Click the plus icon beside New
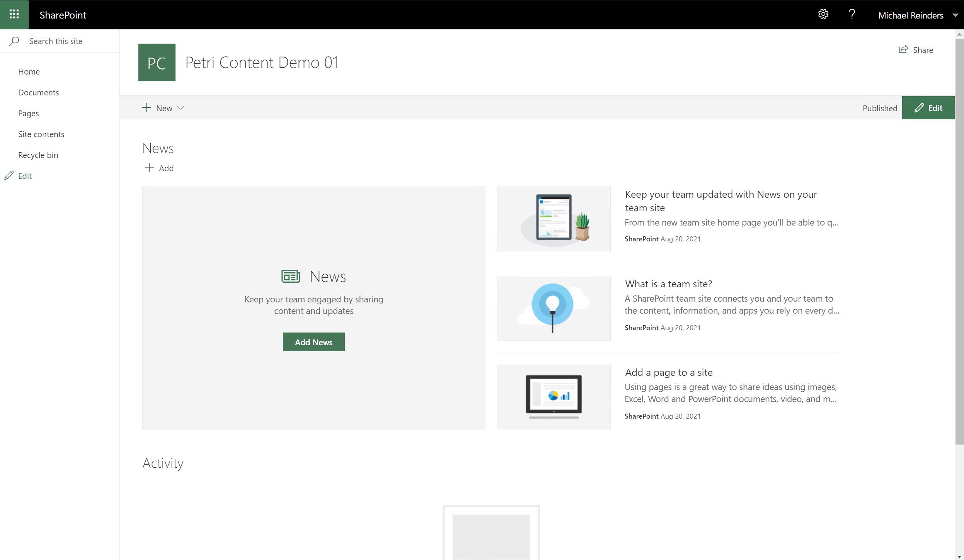The image size is (964, 560). point(146,108)
